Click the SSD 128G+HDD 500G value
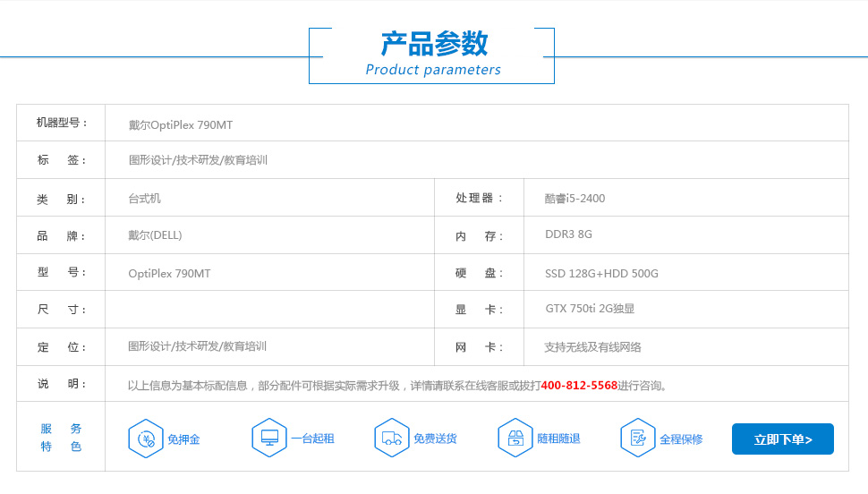868x494 pixels. [x=601, y=274]
